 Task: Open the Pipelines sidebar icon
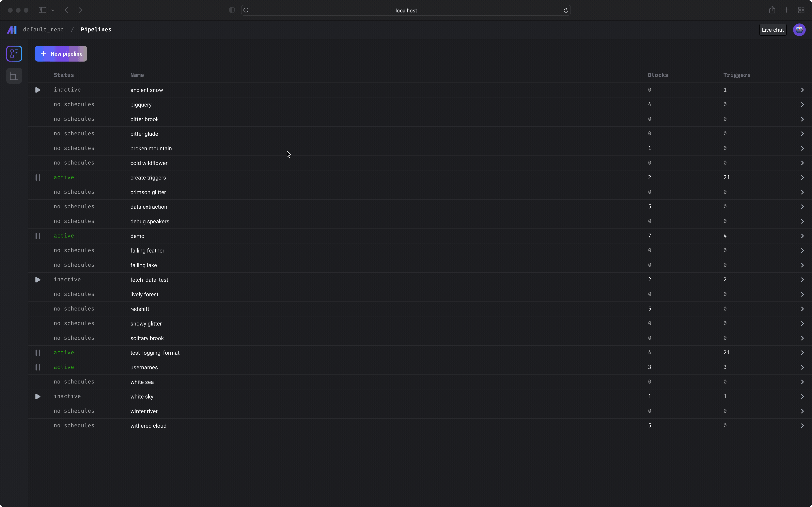pos(14,54)
